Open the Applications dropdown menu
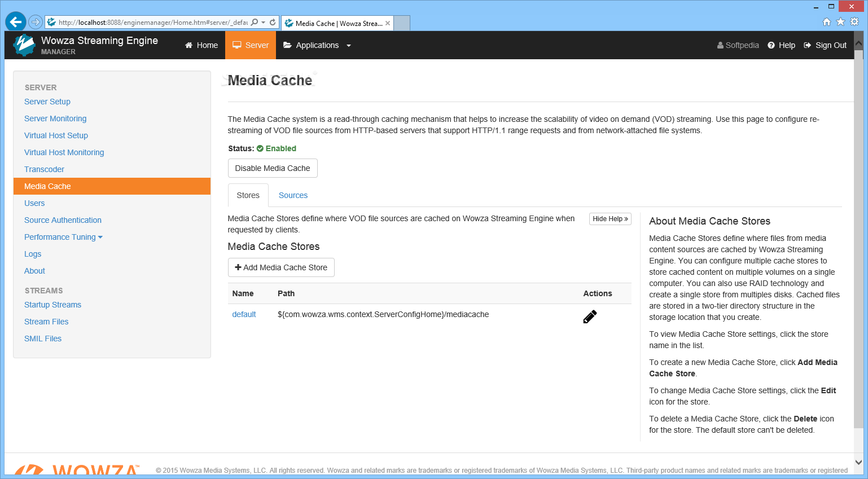 click(x=317, y=45)
